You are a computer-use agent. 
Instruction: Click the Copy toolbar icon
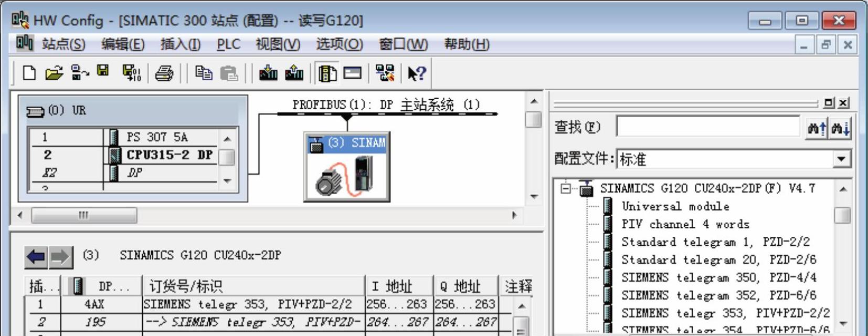[203, 72]
